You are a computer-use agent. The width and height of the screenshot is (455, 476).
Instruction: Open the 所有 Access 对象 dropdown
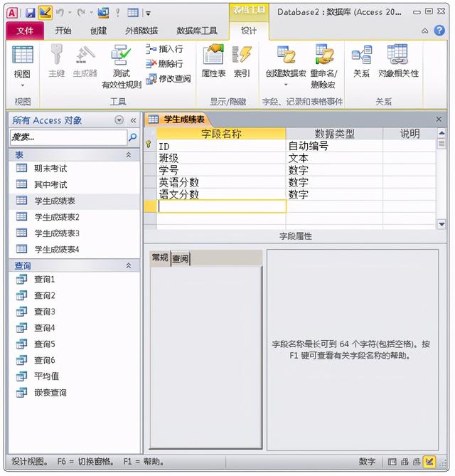119,120
